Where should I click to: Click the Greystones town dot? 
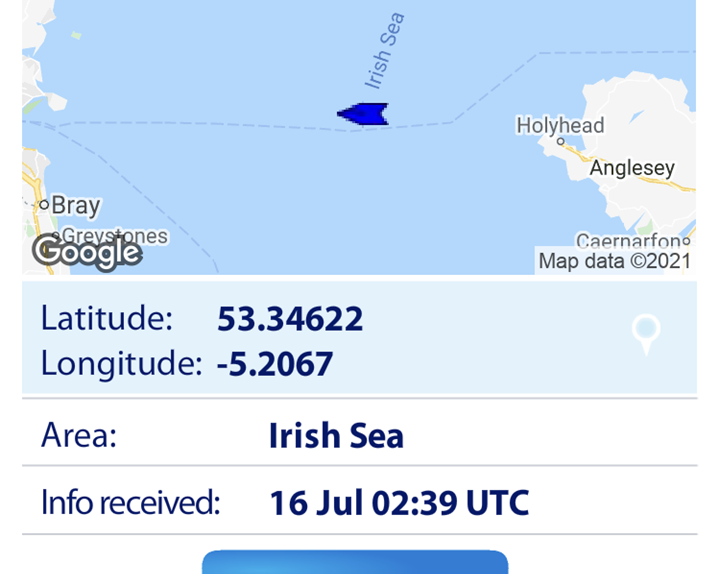click(56, 236)
